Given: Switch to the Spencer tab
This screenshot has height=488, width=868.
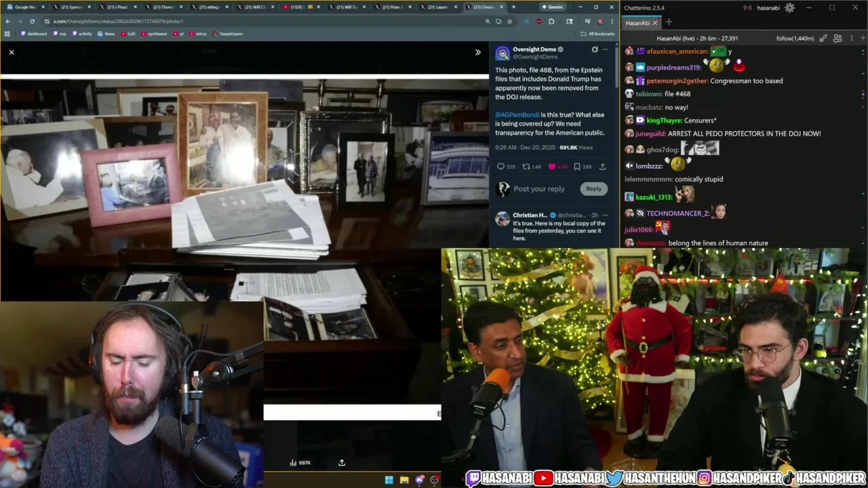Looking at the screenshot, I should [70, 7].
